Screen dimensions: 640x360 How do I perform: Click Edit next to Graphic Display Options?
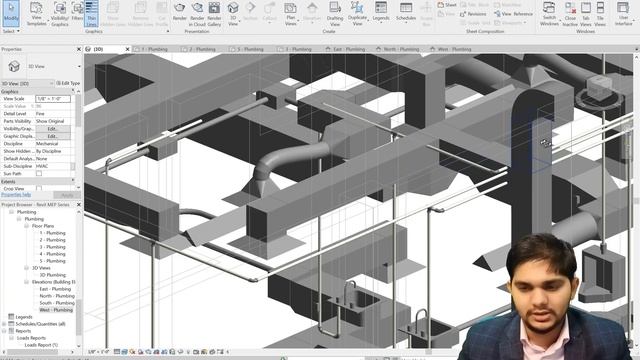coord(53,136)
